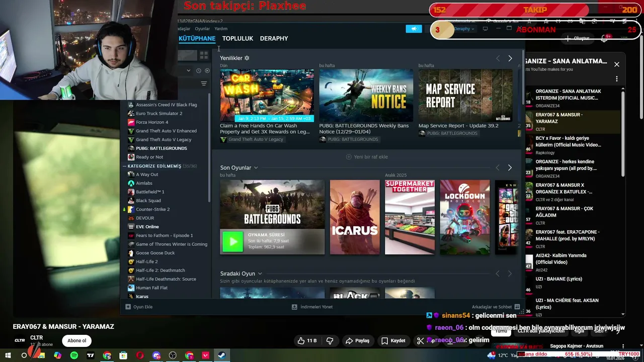The image size is (644, 362).
Task: Open the Supermarket Together game cover
Action: (x=410, y=217)
